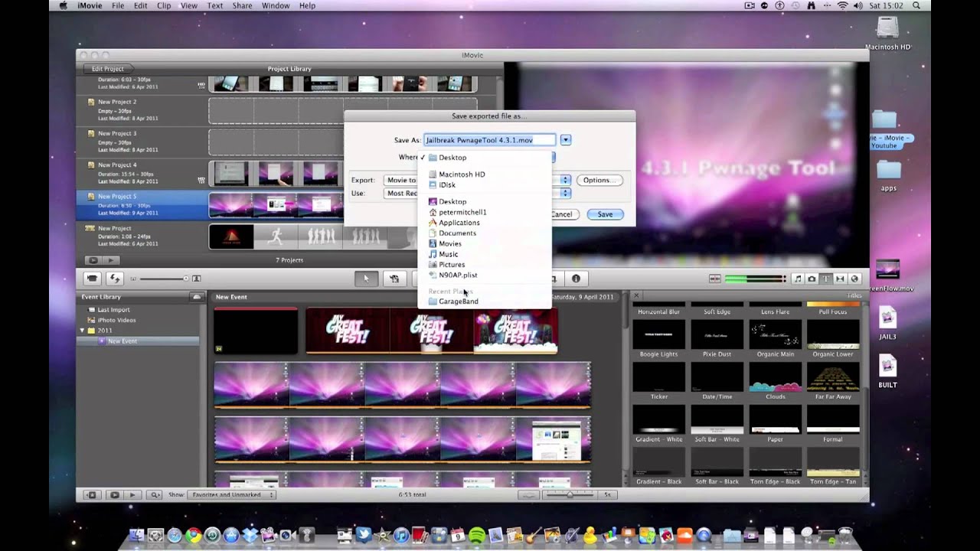Open iTunes from the Dock
The width and height of the screenshot is (980, 551).
(401, 536)
